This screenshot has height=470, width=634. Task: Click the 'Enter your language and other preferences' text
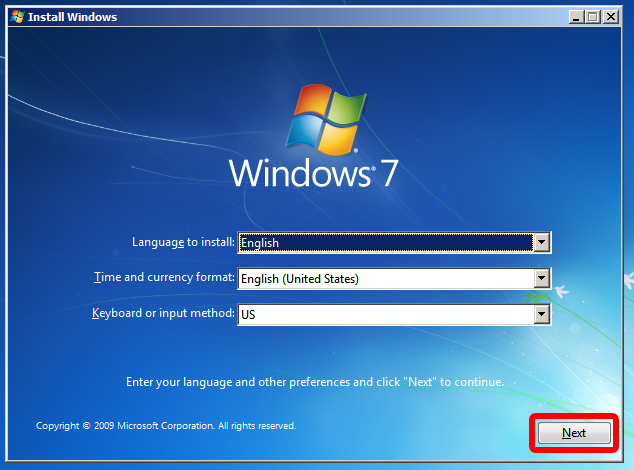click(315, 382)
